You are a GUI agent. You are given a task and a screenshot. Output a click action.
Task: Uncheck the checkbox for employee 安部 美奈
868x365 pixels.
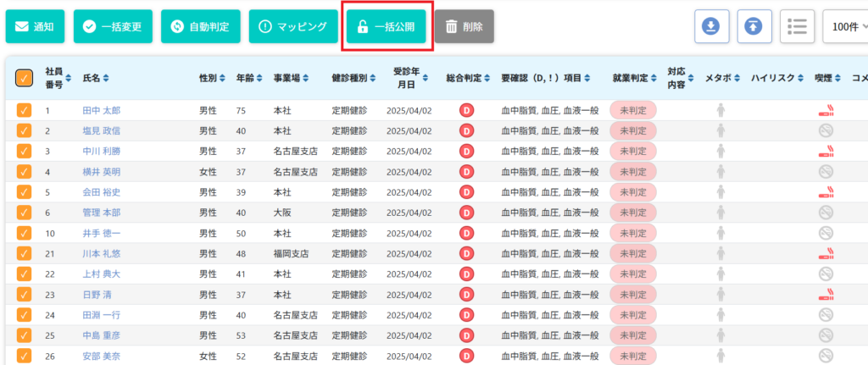24,356
